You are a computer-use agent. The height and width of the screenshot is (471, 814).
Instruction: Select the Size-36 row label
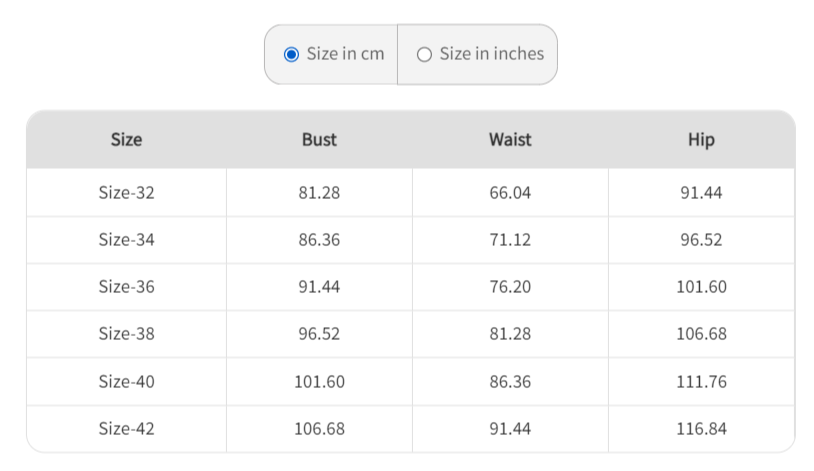coord(126,287)
